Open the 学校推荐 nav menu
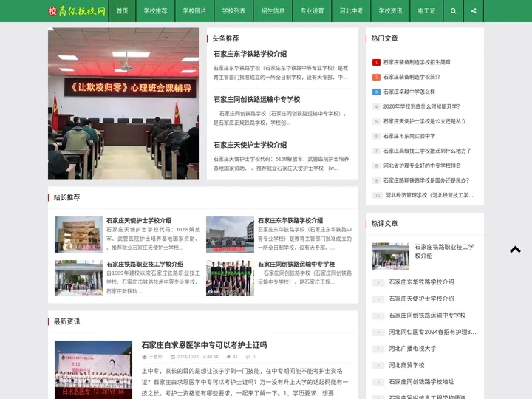Viewport: 532px width, 399px height. point(155,11)
